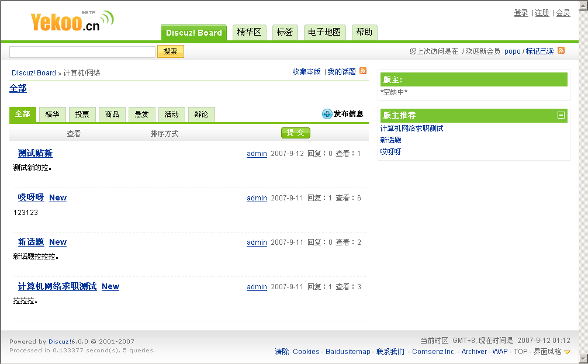Collapse the 版主推荐 panel
The width and height of the screenshot is (588, 364).
(561, 115)
